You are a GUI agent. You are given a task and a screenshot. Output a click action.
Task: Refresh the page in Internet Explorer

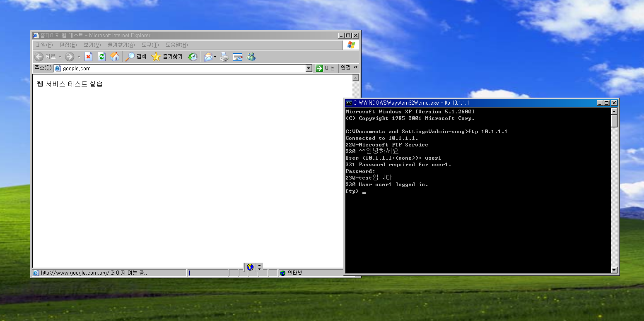(101, 57)
